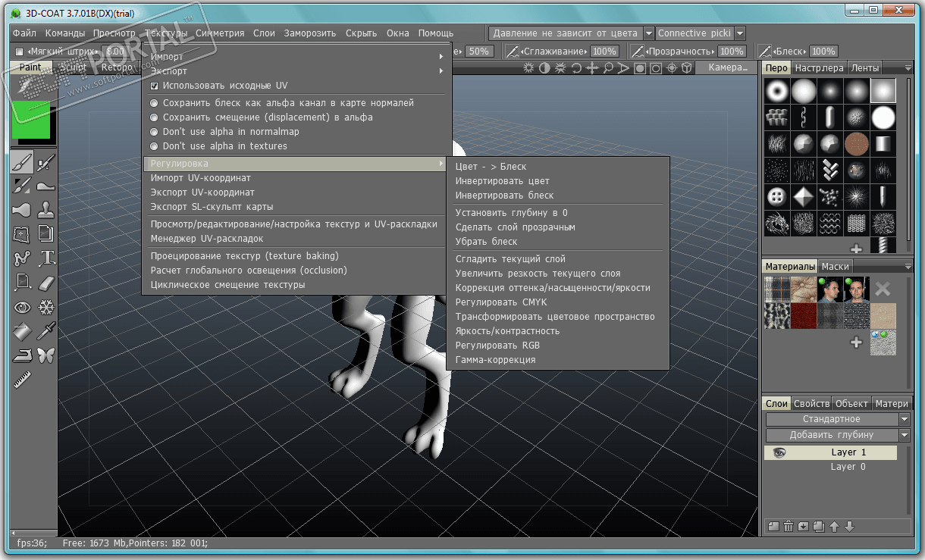Screen dimensions: 925x560
Task: Open the Файл menu
Action: [24, 33]
